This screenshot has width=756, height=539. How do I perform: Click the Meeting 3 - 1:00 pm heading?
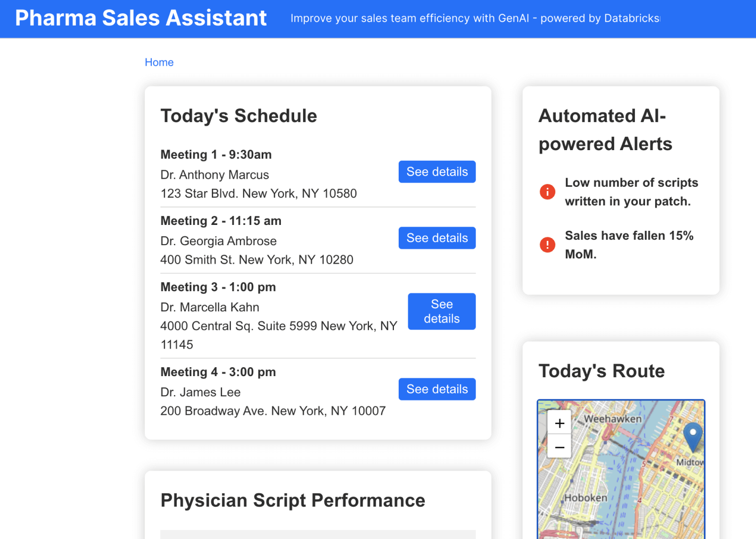[x=218, y=287]
